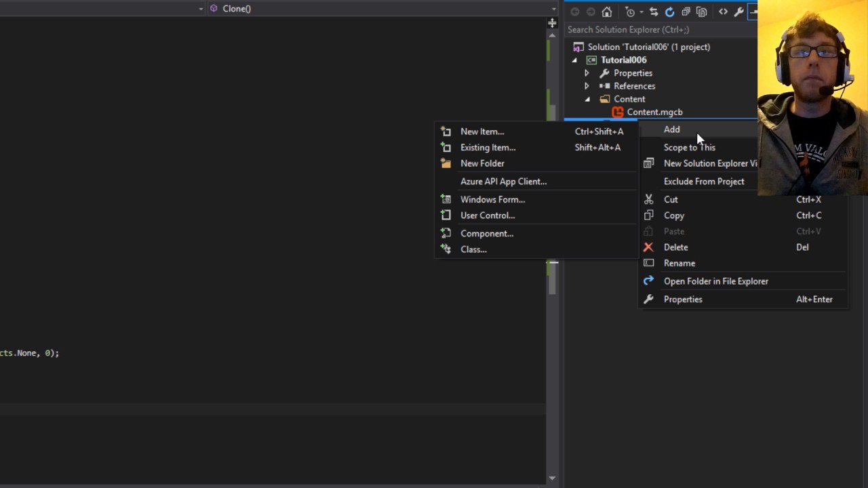Open the Clone() member dropdown arrow
This screenshot has height=488, width=868.
553,9
